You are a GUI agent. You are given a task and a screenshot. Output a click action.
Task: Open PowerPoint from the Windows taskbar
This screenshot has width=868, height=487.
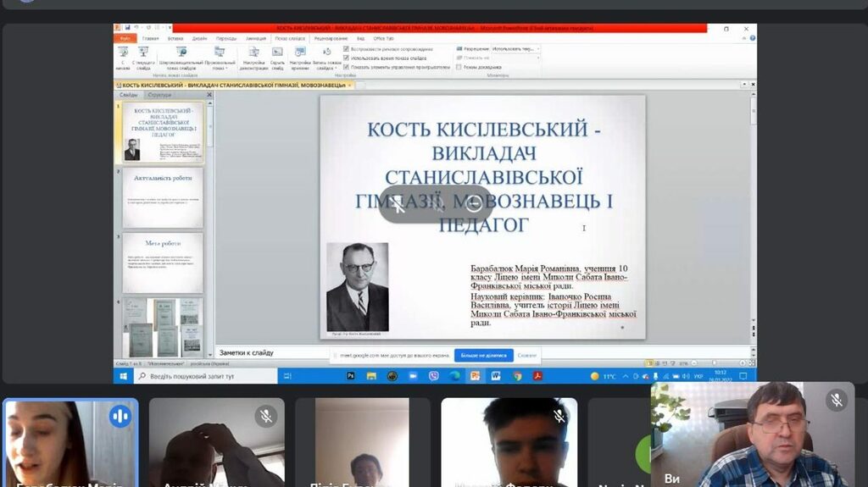click(x=476, y=376)
